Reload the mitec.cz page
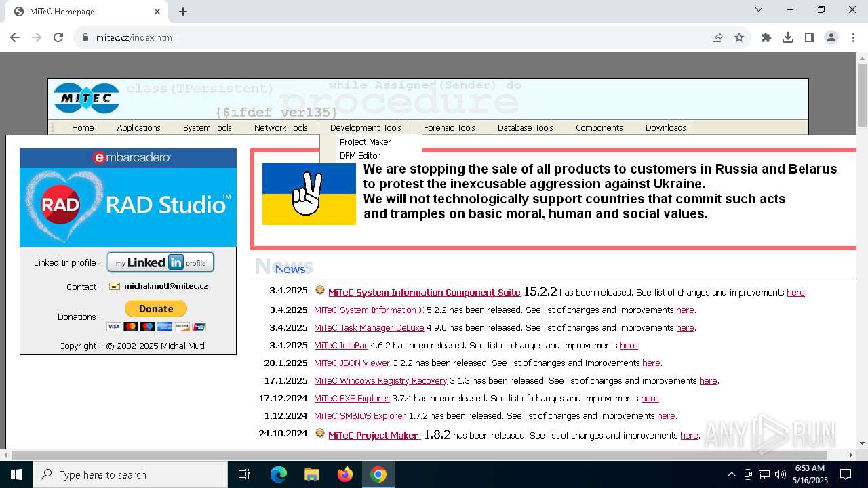Image resolution: width=868 pixels, height=488 pixels. point(58,37)
